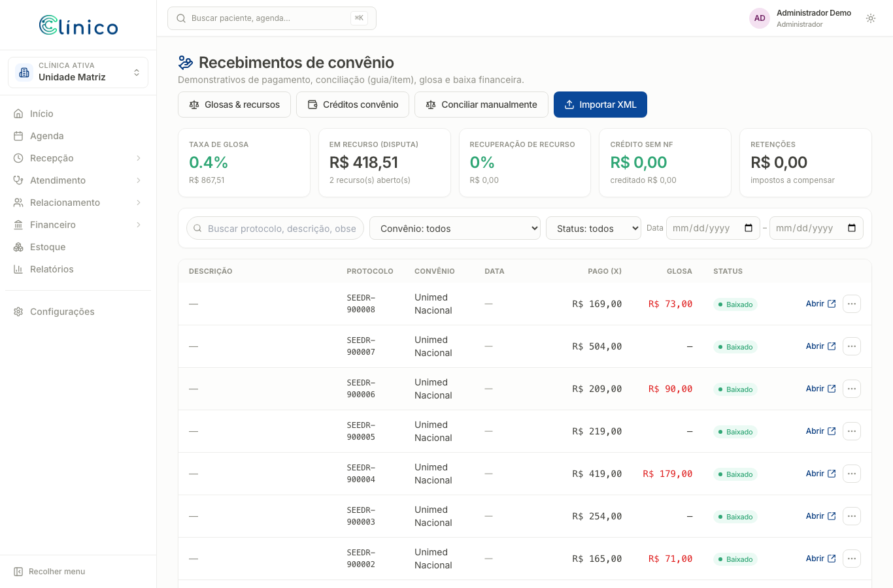Open the SEEDR-900007 record via Abrir
893x588 pixels.
click(x=820, y=346)
